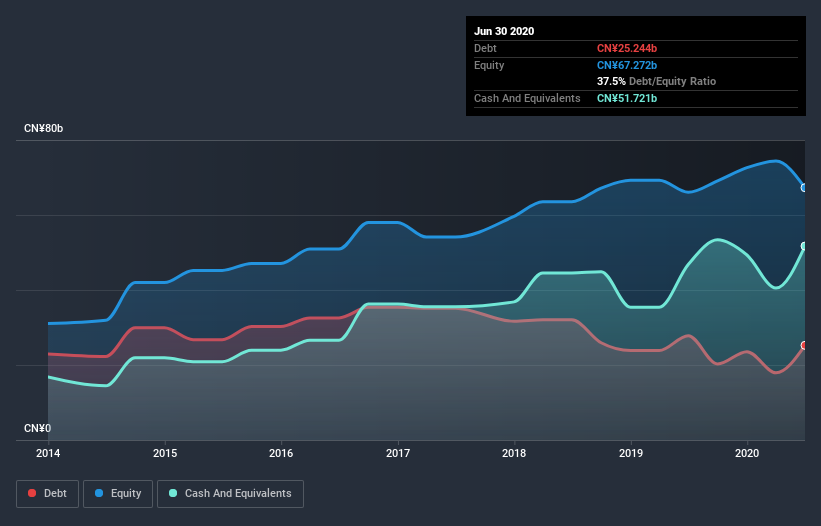Viewport: 821px width, 526px height.
Task: Click the 37.5% Debt/Equity Ratio text
Action: coord(657,82)
